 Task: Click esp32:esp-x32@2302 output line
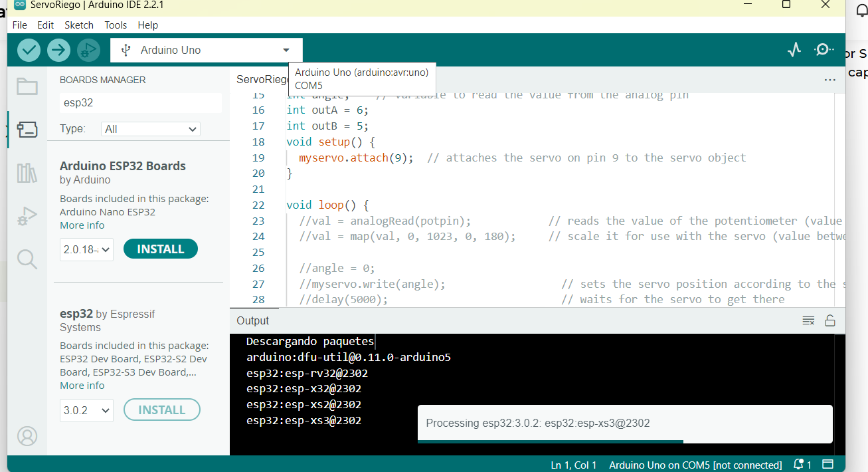(304, 389)
